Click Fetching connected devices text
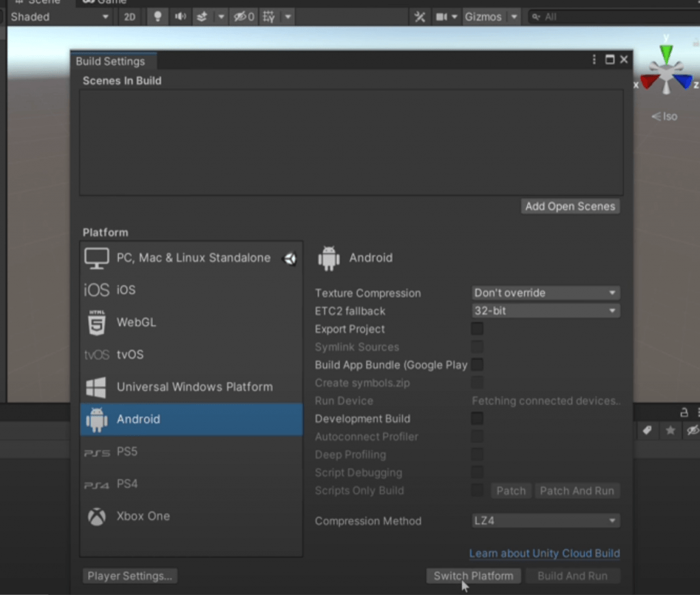 [546, 401]
